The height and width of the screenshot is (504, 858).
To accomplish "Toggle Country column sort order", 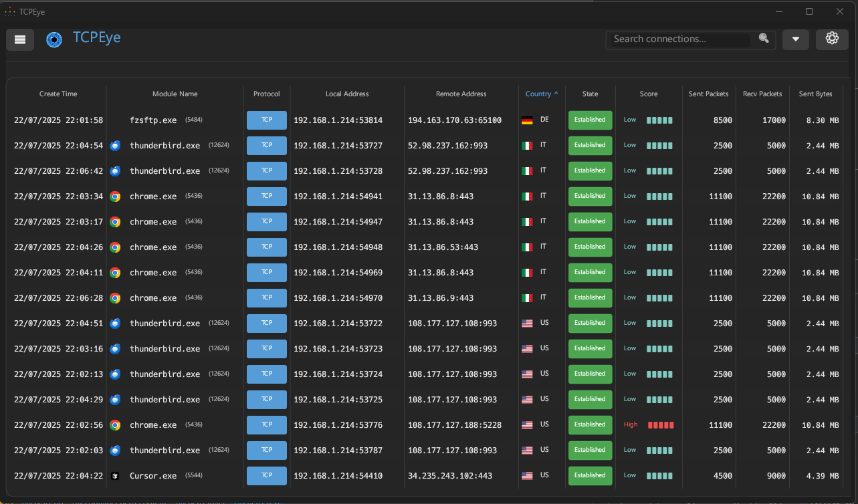I will pos(542,94).
